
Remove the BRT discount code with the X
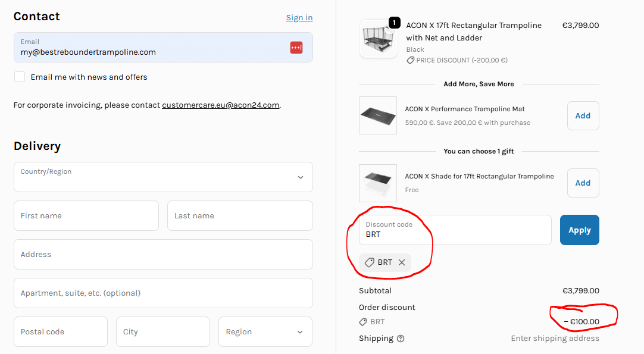point(402,262)
